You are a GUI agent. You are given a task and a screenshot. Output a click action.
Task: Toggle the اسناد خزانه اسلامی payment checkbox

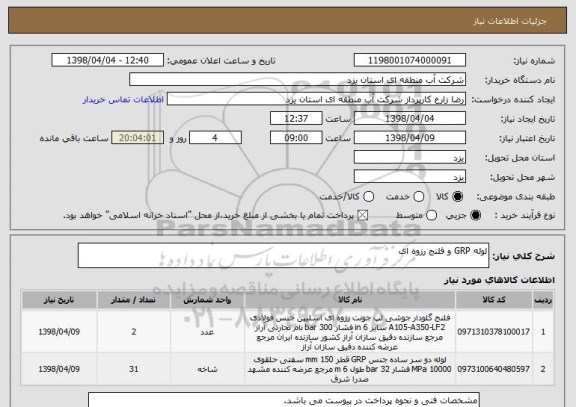[363, 215]
